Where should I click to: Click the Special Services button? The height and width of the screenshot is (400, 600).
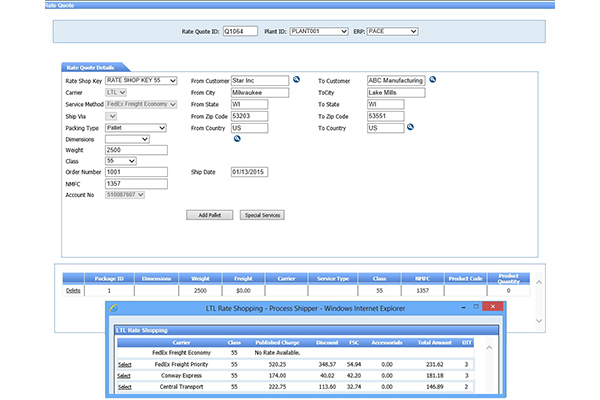pyautogui.click(x=262, y=215)
